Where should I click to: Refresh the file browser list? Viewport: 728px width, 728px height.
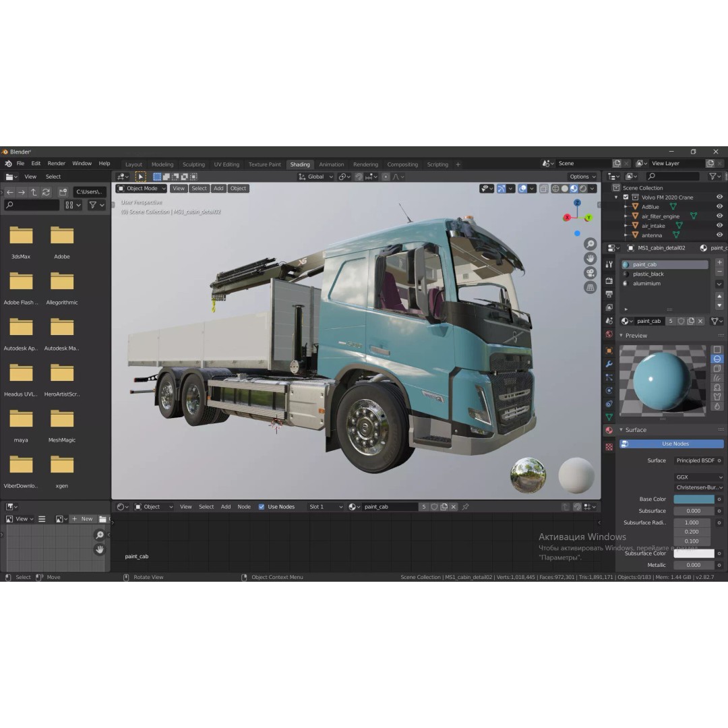46,191
